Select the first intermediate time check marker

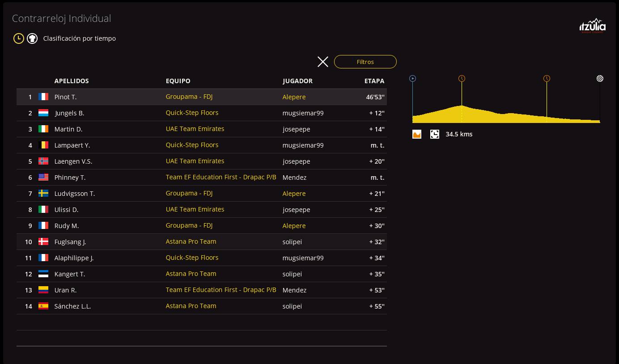tap(462, 79)
